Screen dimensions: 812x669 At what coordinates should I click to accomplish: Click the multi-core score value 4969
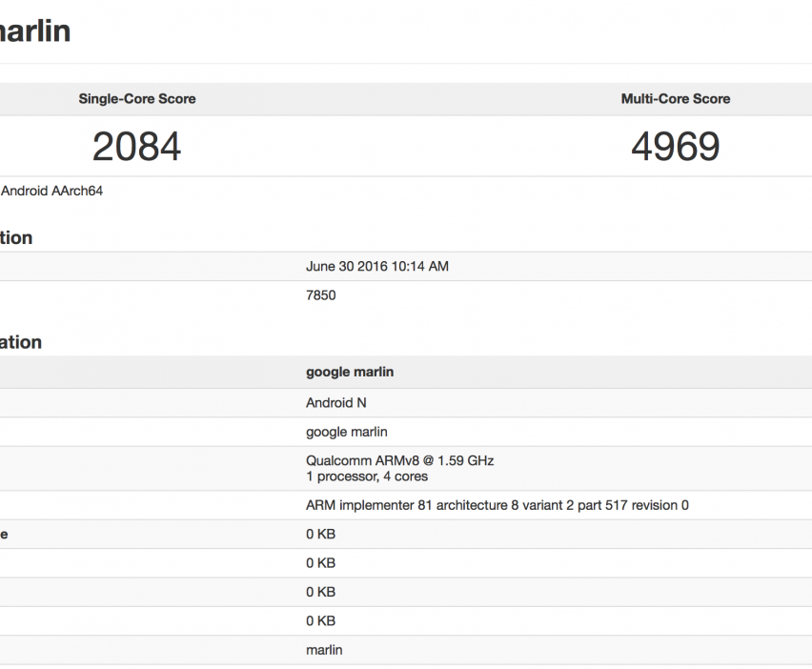click(675, 147)
